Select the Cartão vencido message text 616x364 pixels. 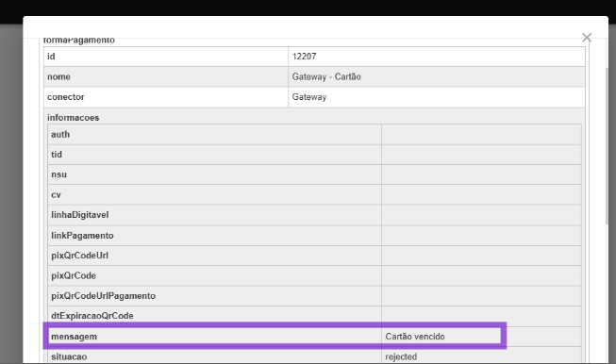[415, 337]
